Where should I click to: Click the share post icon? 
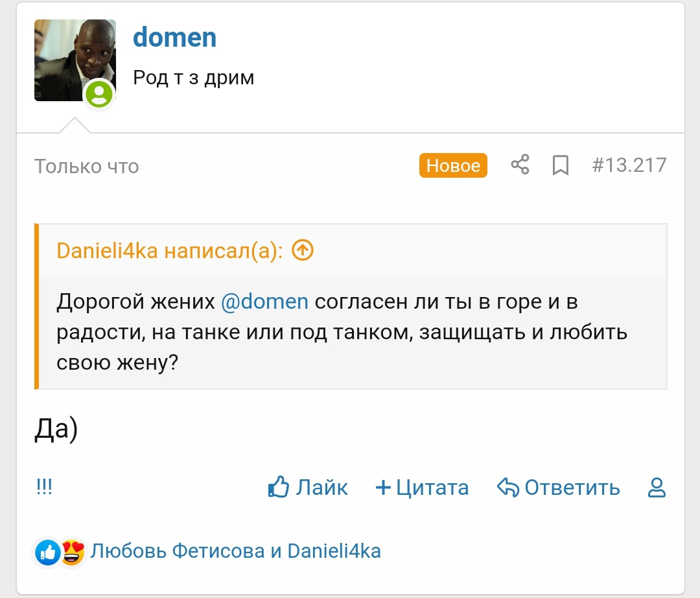(x=520, y=165)
